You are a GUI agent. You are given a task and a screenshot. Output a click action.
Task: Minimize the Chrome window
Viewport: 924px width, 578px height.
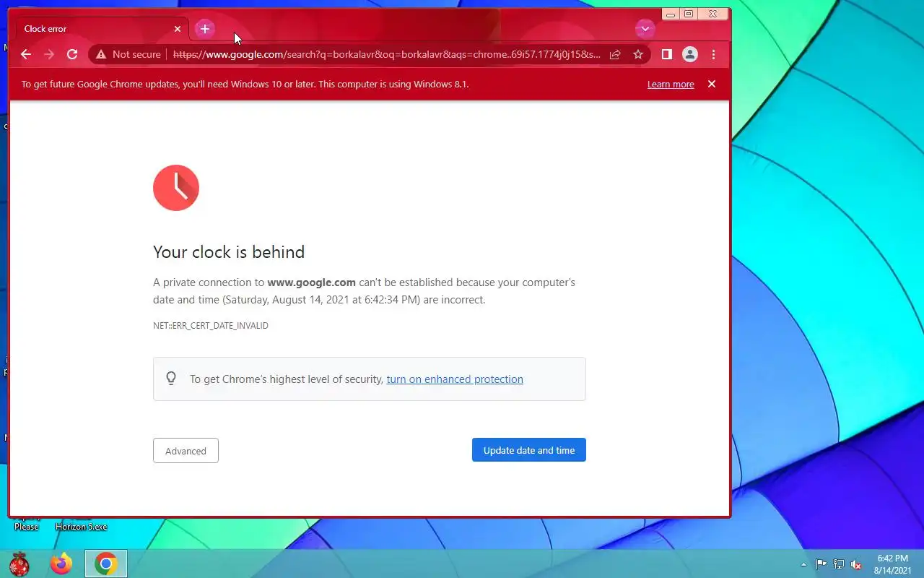click(x=671, y=14)
